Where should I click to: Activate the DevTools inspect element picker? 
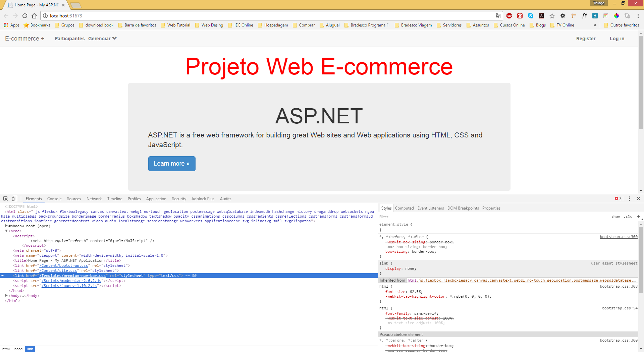(x=6, y=199)
